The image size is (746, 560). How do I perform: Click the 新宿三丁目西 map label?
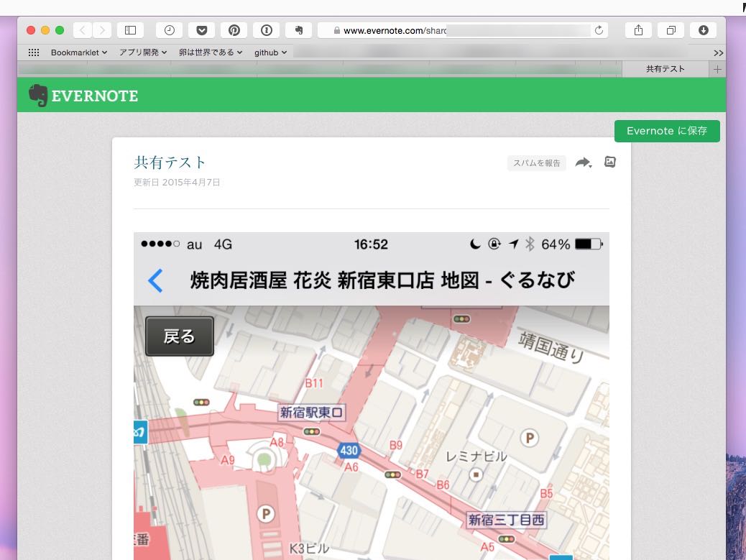point(506,520)
